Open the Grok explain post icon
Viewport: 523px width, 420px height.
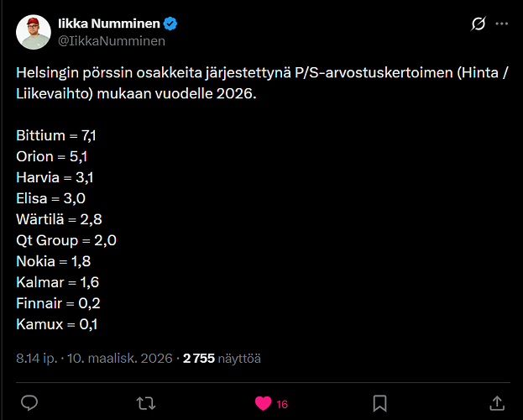[478, 24]
